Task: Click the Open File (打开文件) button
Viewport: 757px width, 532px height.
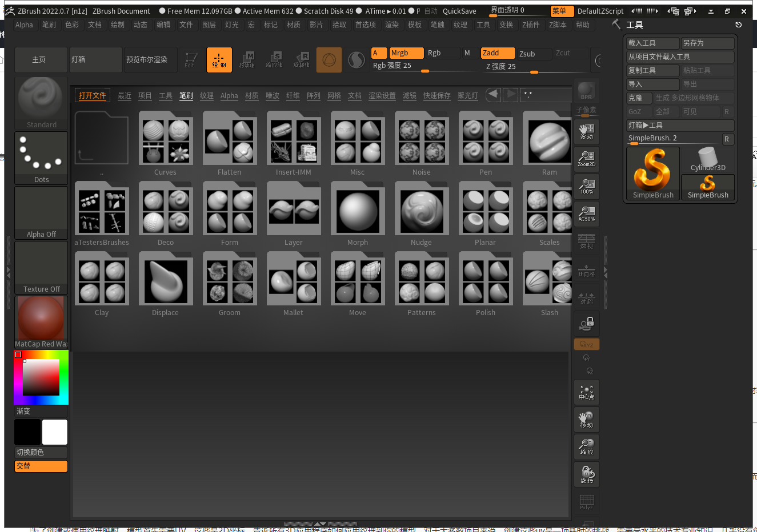Action: click(93, 95)
